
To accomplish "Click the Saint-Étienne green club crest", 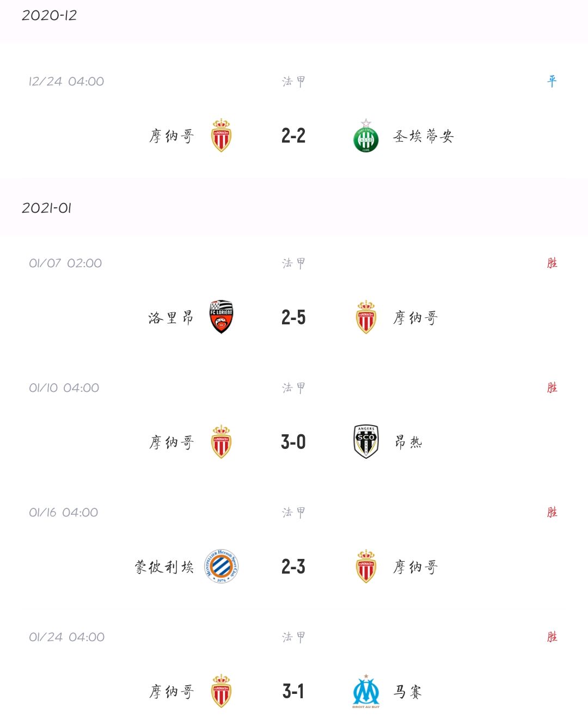I will (366, 136).
